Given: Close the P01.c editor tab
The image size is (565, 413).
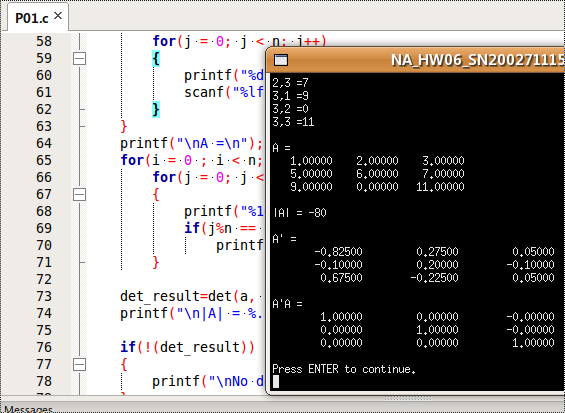Looking at the screenshot, I should click(58, 16).
